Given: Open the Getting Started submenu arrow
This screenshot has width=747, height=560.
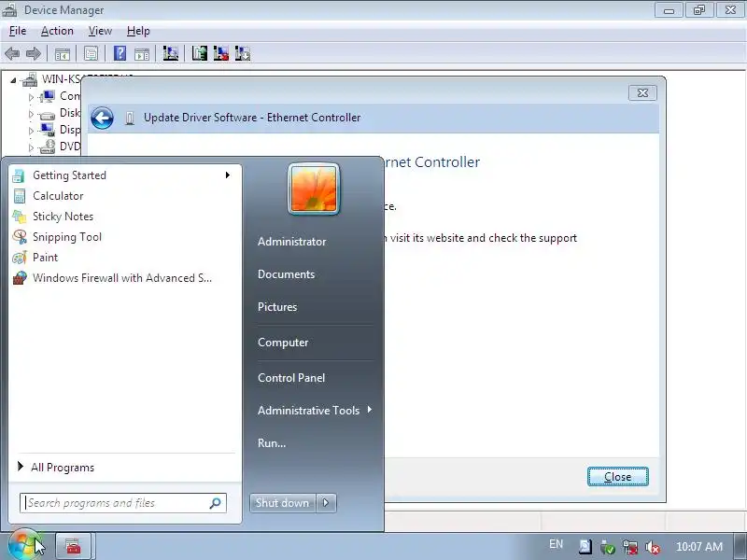Looking at the screenshot, I should [228, 175].
